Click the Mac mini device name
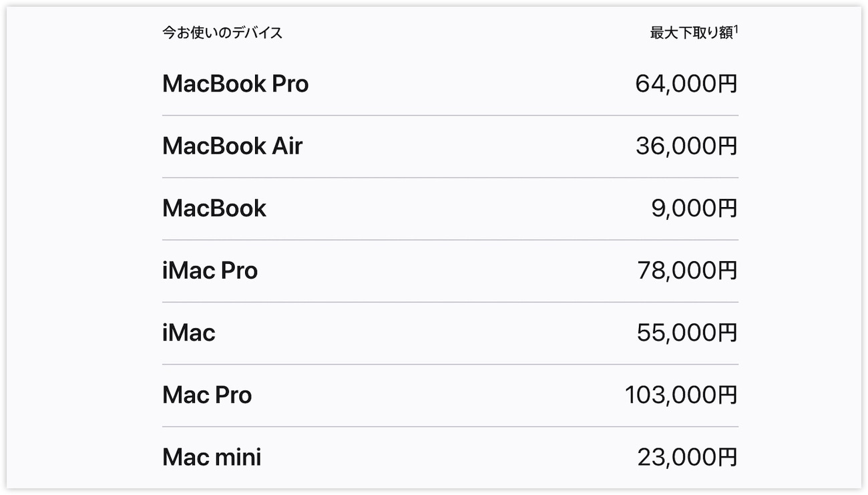The width and height of the screenshot is (868, 495). pos(212,457)
